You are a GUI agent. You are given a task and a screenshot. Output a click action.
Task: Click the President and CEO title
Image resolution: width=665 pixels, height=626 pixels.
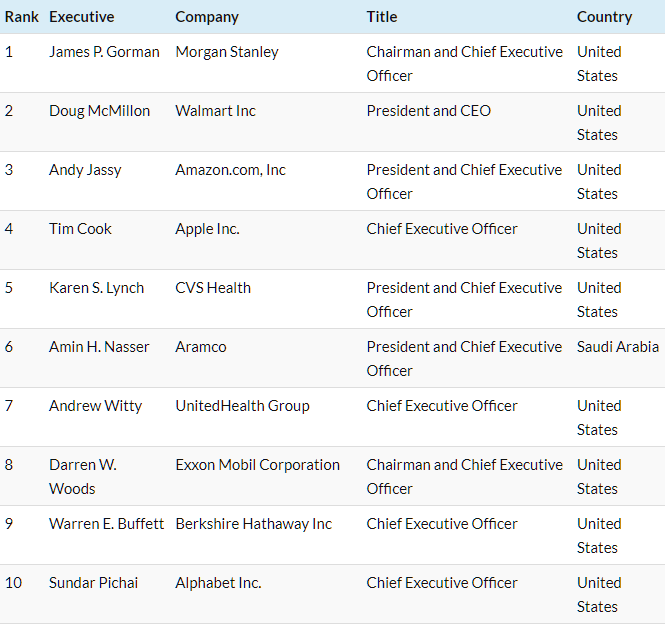click(x=429, y=111)
